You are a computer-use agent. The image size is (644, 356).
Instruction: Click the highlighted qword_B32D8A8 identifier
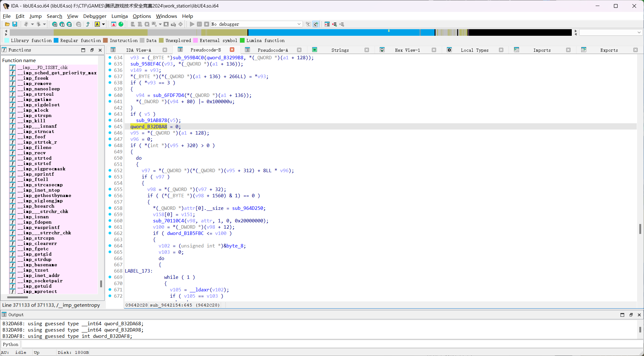point(149,126)
